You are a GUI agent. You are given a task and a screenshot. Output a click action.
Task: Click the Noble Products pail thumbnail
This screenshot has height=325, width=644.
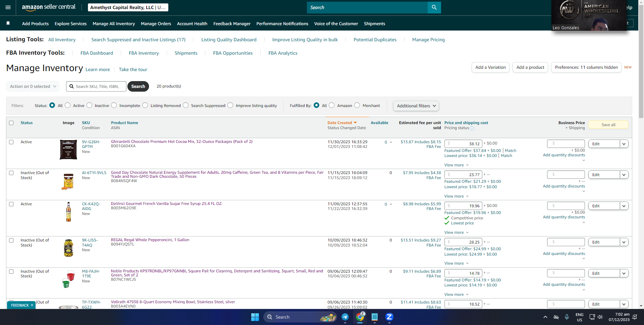tap(68, 279)
